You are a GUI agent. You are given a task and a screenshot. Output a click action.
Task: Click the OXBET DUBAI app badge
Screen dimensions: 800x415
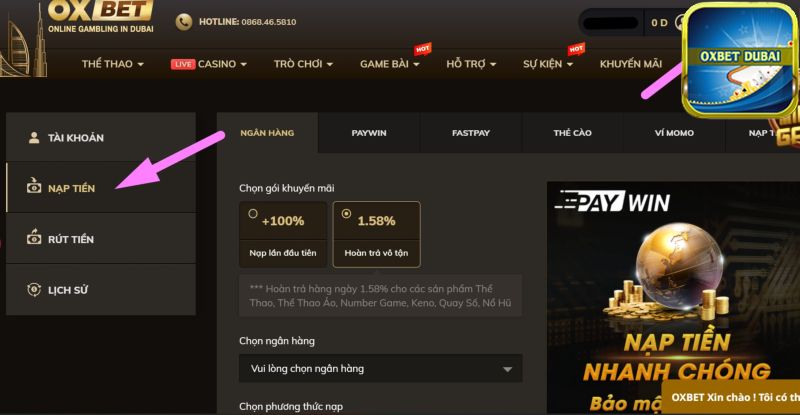pos(740,61)
